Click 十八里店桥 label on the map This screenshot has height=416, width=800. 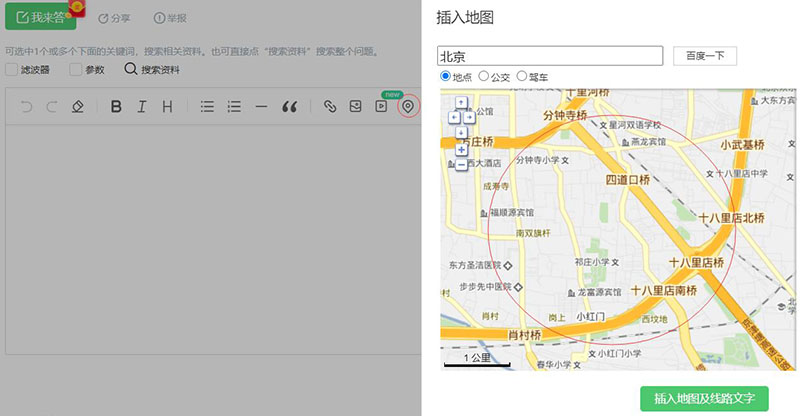(696, 263)
